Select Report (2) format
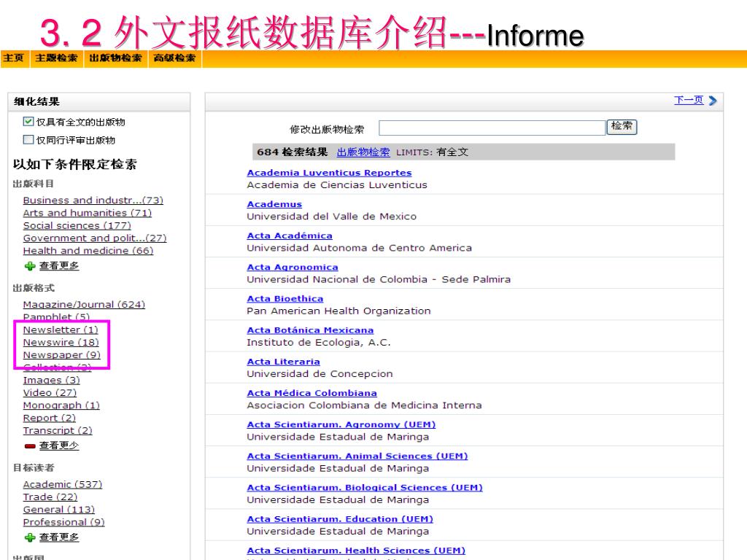The width and height of the screenshot is (747, 560). coord(50,418)
